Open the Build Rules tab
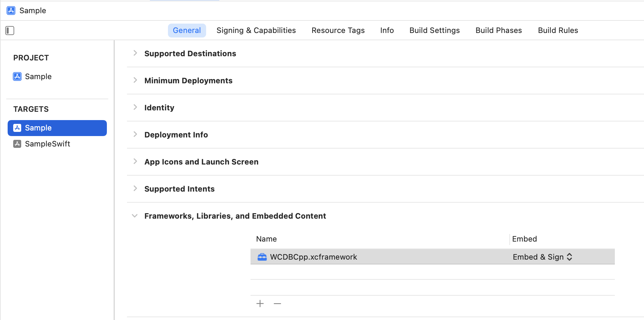Image resolution: width=644 pixels, height=320 pixels. [x=558, y=31]
